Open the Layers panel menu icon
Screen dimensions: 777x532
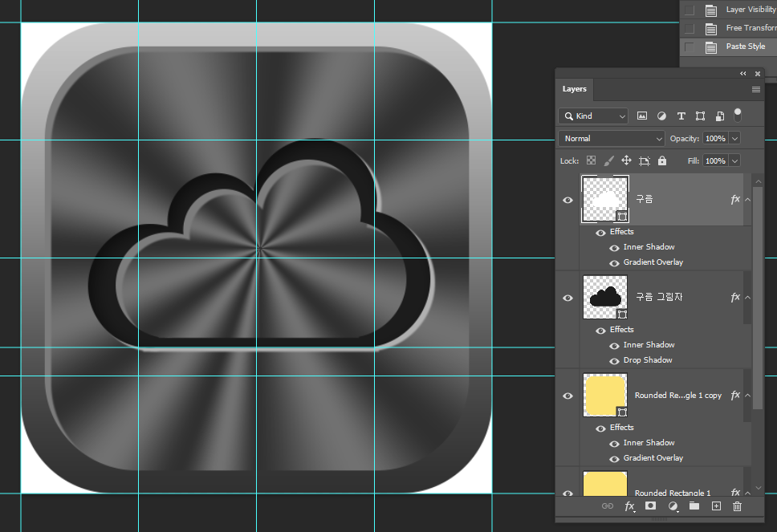point(755,89)
